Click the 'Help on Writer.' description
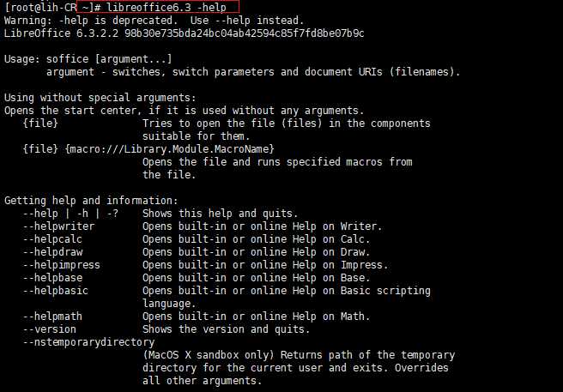The width and height of the screenshot is (563, 392). pos(262,226)
